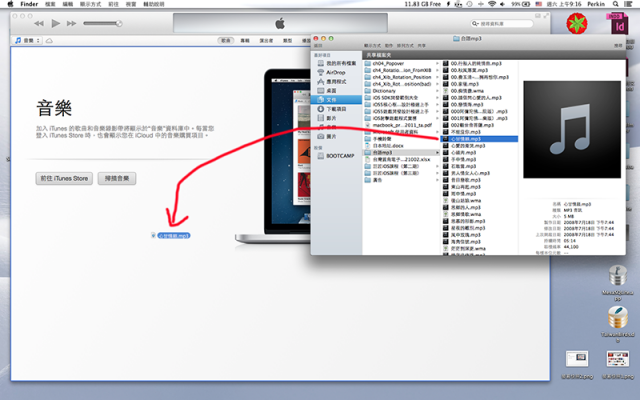The height and width of the screenshot is (400, 640).
Task: Select the 歌曲 tab in iTunes
Action: point(226,40)
